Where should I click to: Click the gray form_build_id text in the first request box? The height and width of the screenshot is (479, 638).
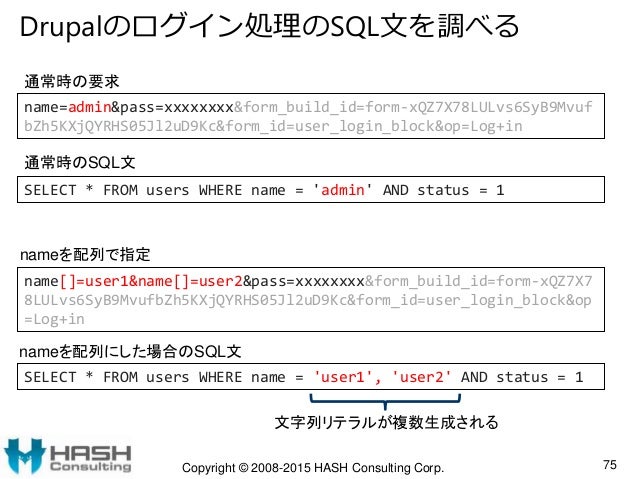tap(308, 116)
